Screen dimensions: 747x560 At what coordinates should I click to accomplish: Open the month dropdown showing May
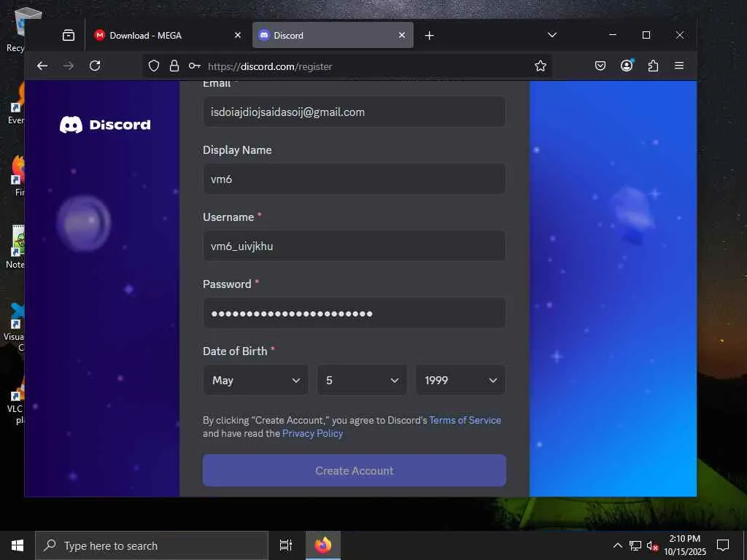point(256,380)
